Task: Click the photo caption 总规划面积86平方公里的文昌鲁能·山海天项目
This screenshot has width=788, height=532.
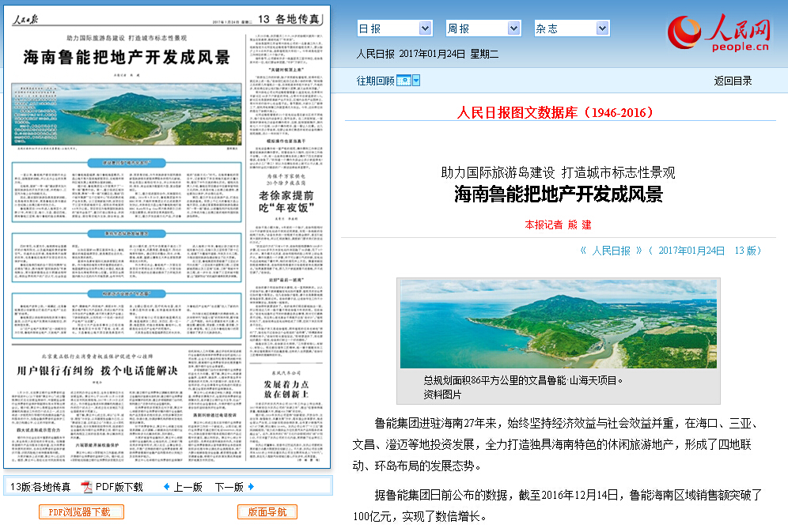Action: (x=523, y=380)
